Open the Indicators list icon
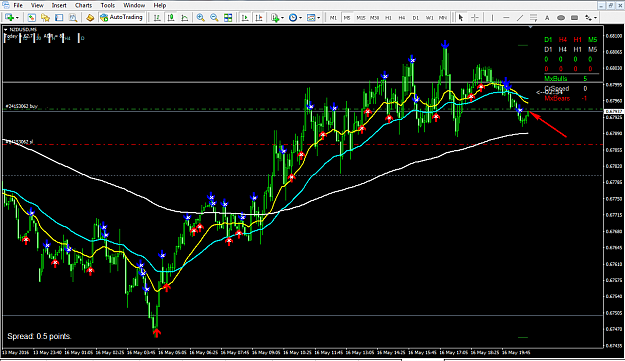The height and width of the screenshot is (361, 625). click(x=275, y=18)
